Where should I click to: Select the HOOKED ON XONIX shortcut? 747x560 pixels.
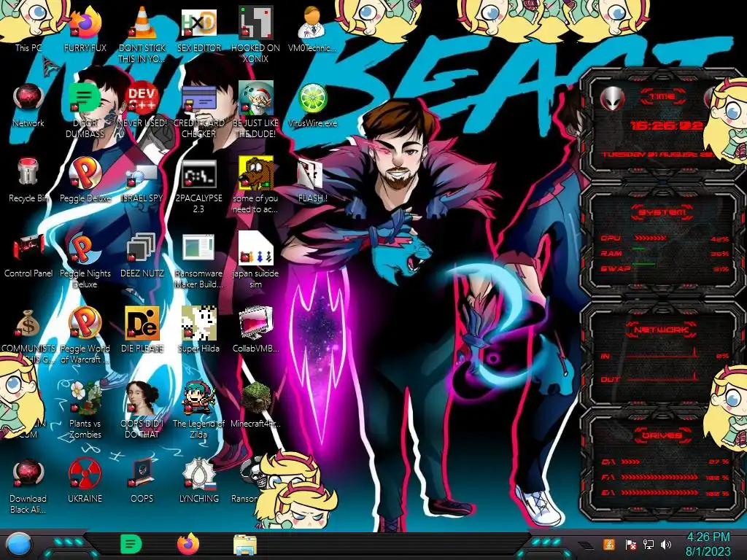point(256,34)
